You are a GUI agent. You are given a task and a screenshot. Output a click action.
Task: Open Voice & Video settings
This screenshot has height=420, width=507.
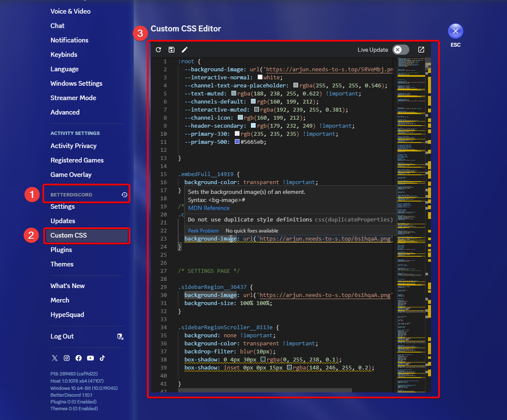(70, 11)
